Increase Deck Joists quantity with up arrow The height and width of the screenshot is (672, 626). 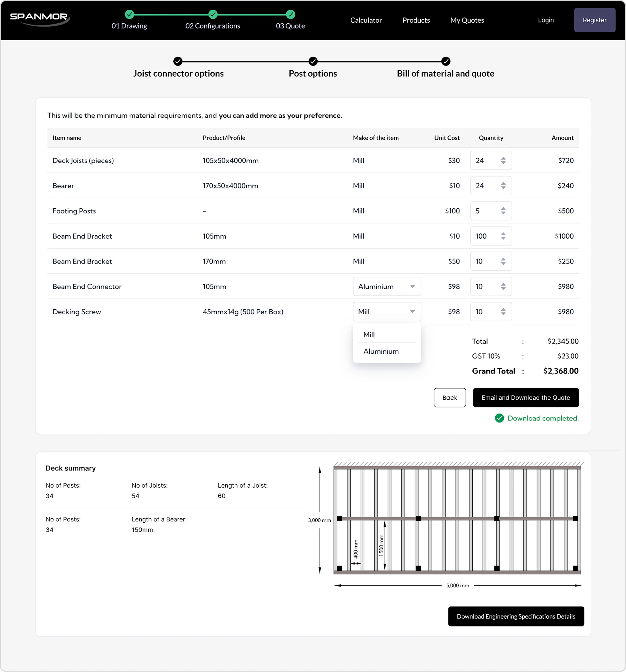pyautogui.click(x=503, y=158)
